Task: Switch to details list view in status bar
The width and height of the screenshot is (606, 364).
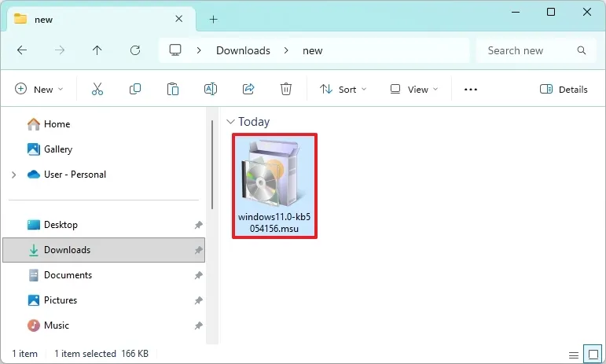Action: point(574,355)
